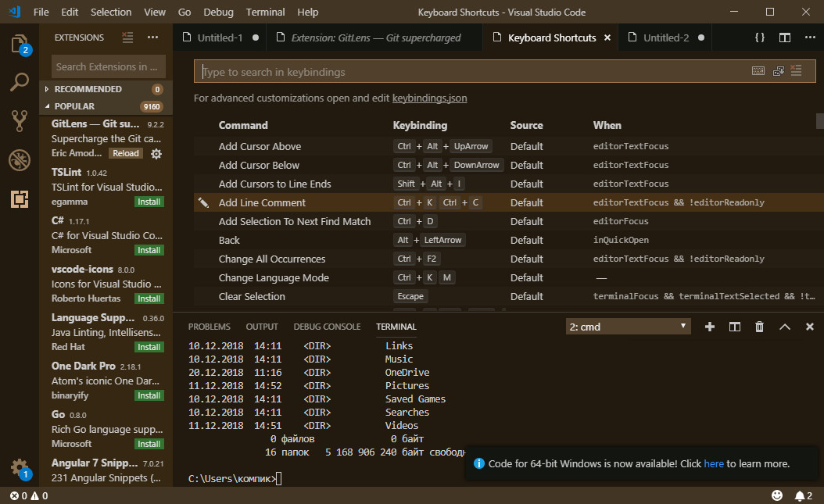Screen dimensions: 824x504
Task: Open the Manage gear in activity bar
Action: [x=20, y=467]
